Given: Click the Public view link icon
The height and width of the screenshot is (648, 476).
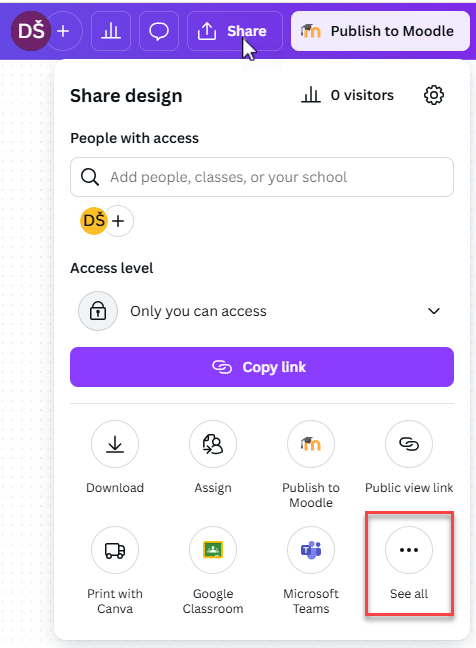Looking at the screenshot, I should tap(409, 444).
